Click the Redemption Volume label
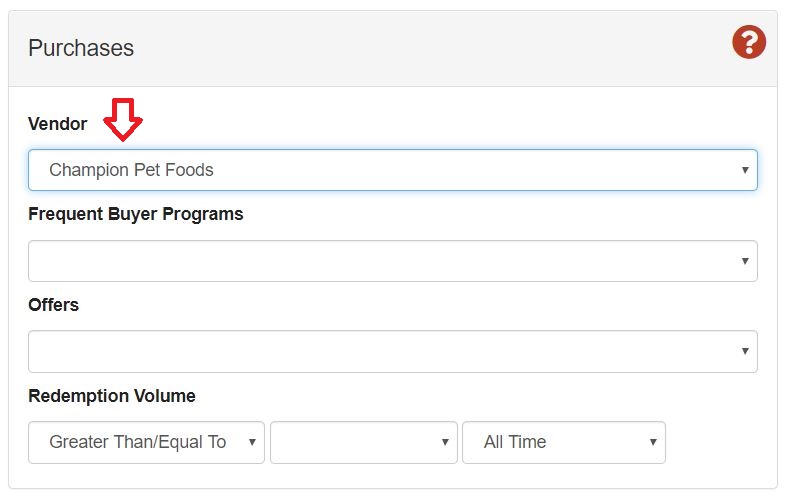 112,396
